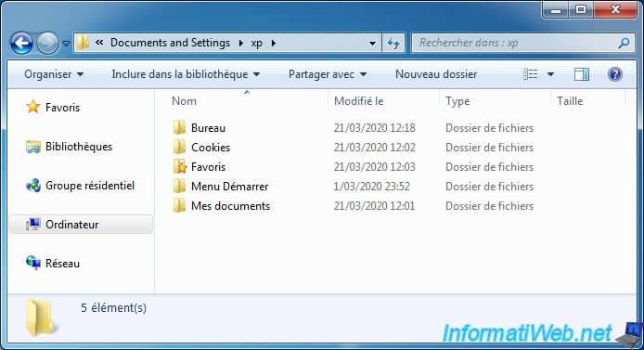Viewport: 644px width, 350px height.
Task: Click the starred Favoris folder icon
Action: [179, 167]
